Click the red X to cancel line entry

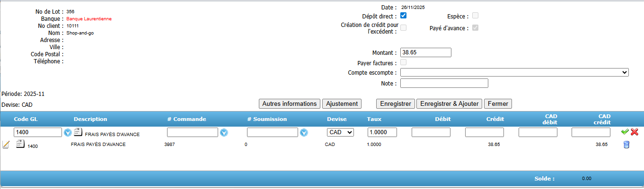[635, 132]
